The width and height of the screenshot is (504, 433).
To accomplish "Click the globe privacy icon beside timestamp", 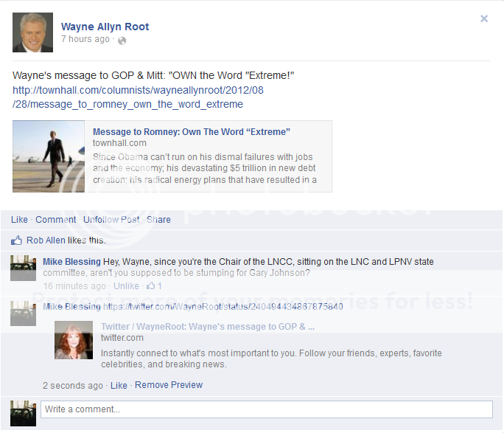I will [122, 40].
